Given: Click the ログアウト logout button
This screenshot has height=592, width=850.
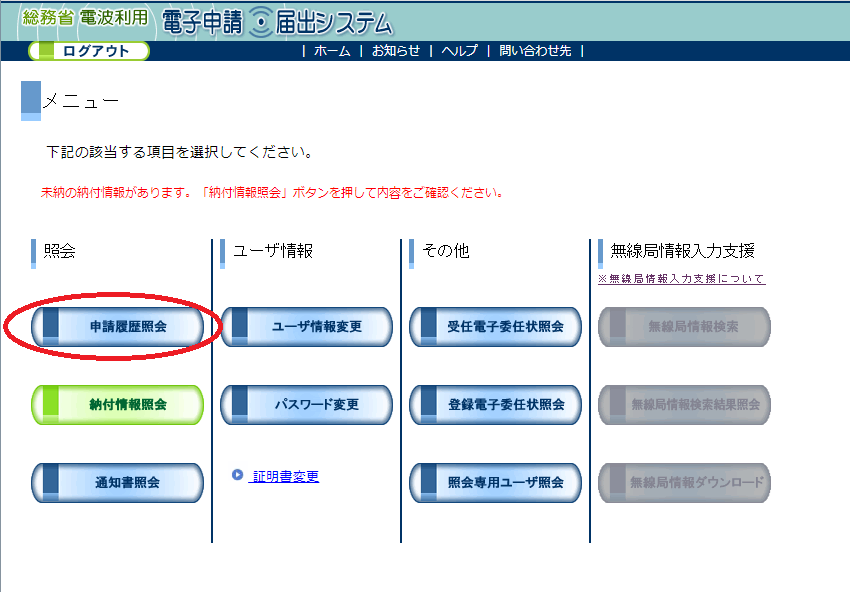Looking at the screenshot, I should point(89,51).
